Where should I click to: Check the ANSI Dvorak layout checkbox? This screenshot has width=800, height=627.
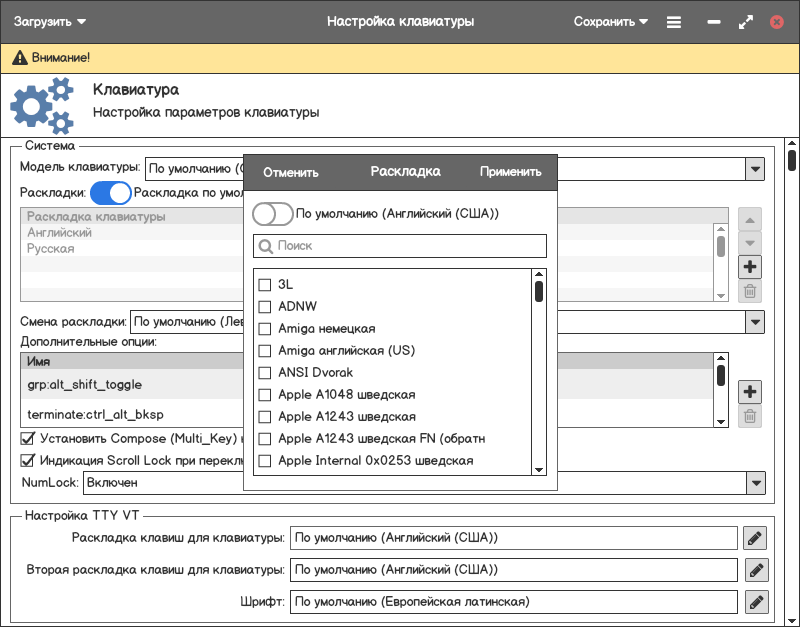265,373
